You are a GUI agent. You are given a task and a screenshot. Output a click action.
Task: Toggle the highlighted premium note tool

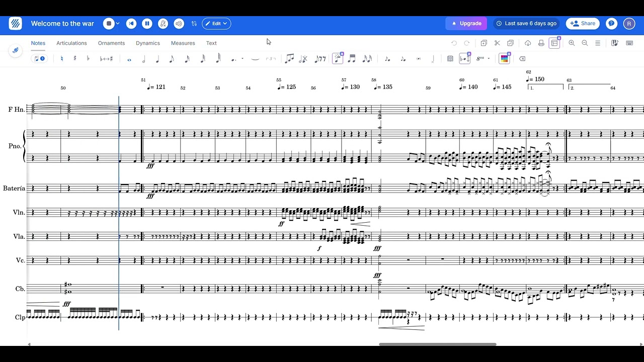click(x=338, y=59)
